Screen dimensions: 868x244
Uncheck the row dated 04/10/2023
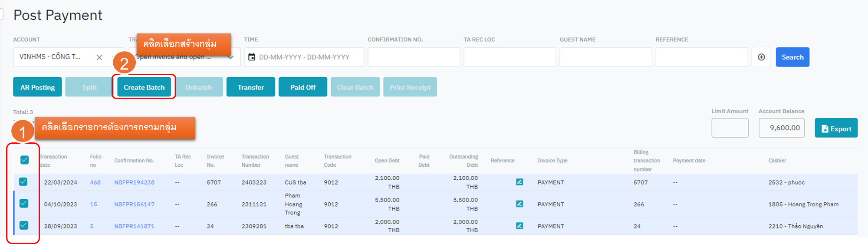click(x=24, y=203)
